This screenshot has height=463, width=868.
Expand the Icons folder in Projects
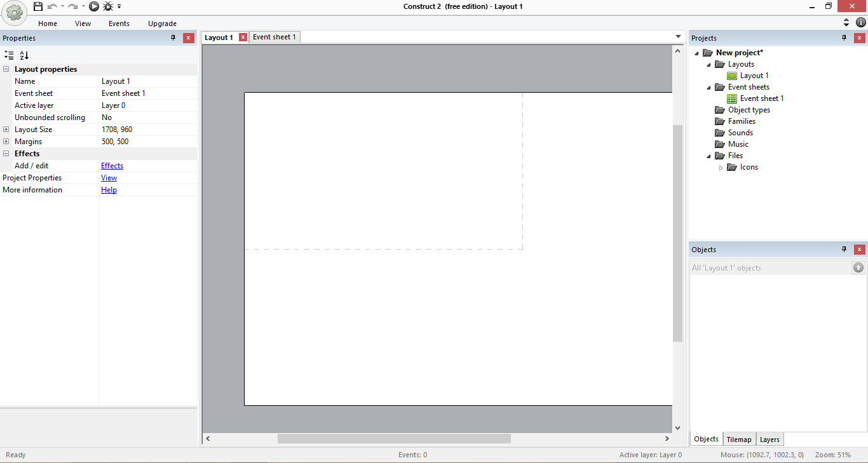point(721,168)
